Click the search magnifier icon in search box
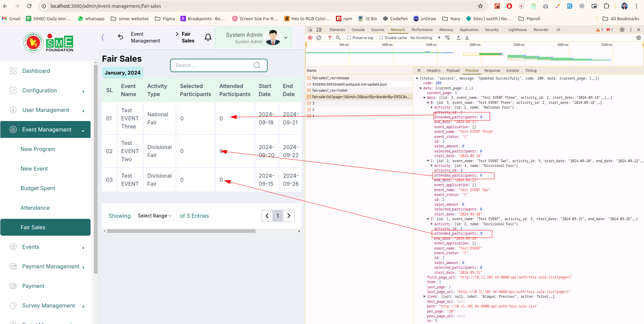Screen dimensions: 644x324 (x=257, y=65)
